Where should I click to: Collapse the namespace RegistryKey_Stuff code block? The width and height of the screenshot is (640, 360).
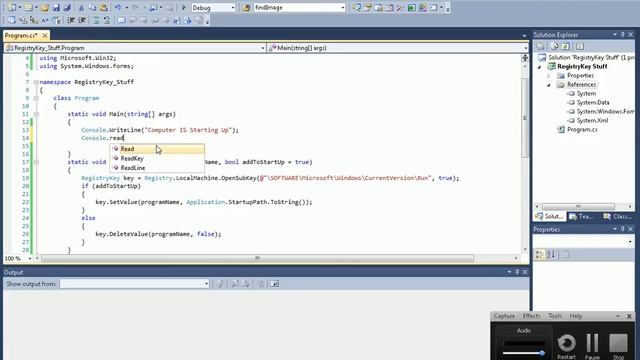(36, 82)
